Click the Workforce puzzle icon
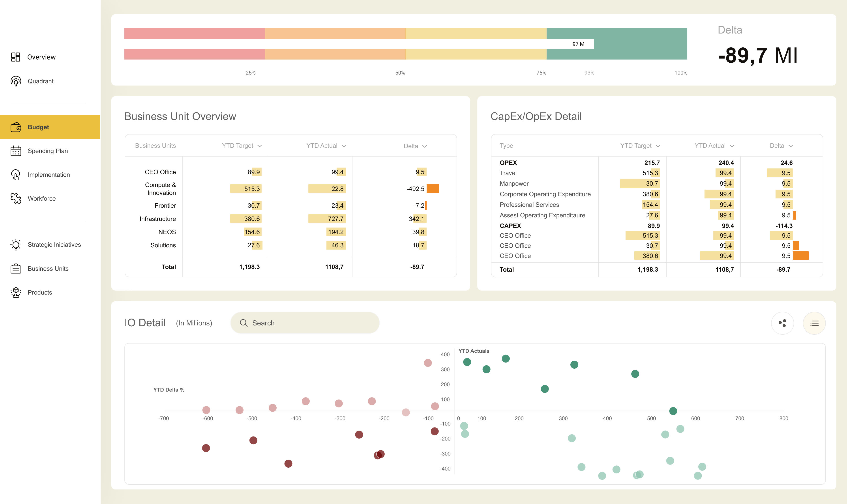This screenshot has width=847, height=504. [x=16, y=198]
